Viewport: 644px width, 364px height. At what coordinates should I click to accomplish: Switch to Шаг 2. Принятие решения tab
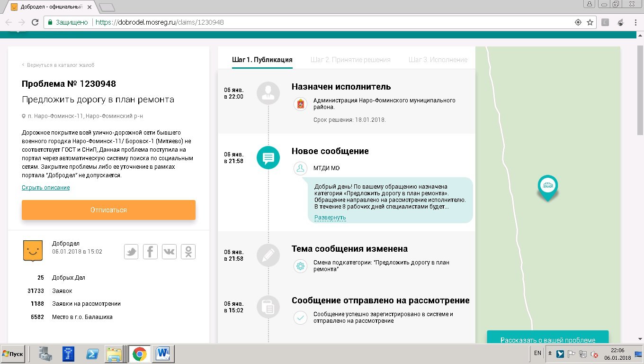point(350,60)
